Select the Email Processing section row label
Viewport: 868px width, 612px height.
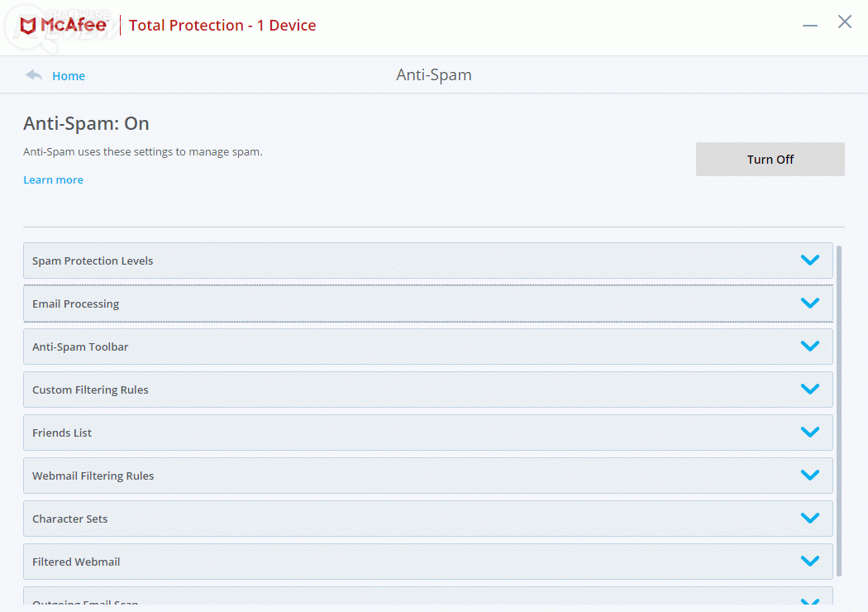[x=75, y=304]
